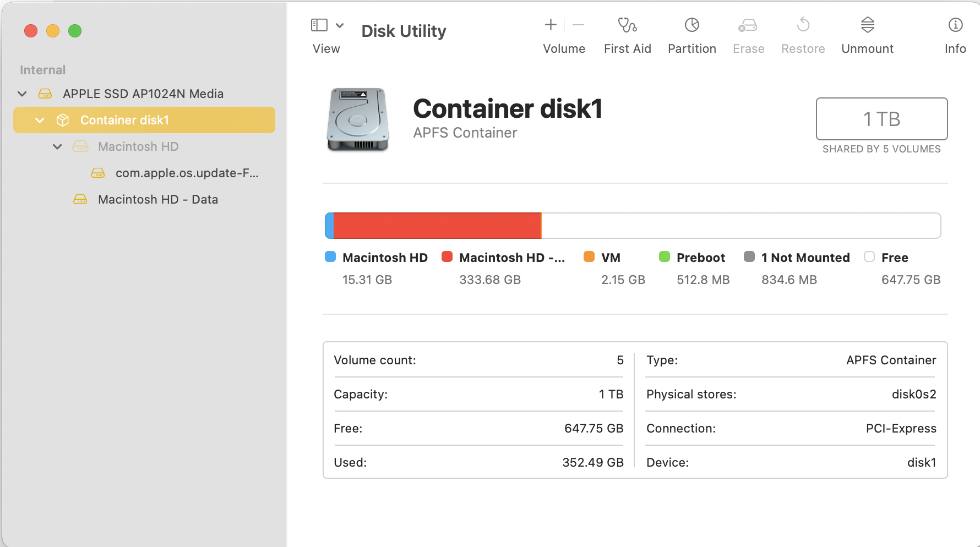Toggle the sidebar View icon
Image resolution: width=980 pixels, height=547 pixels.
(x=319, y=25)
